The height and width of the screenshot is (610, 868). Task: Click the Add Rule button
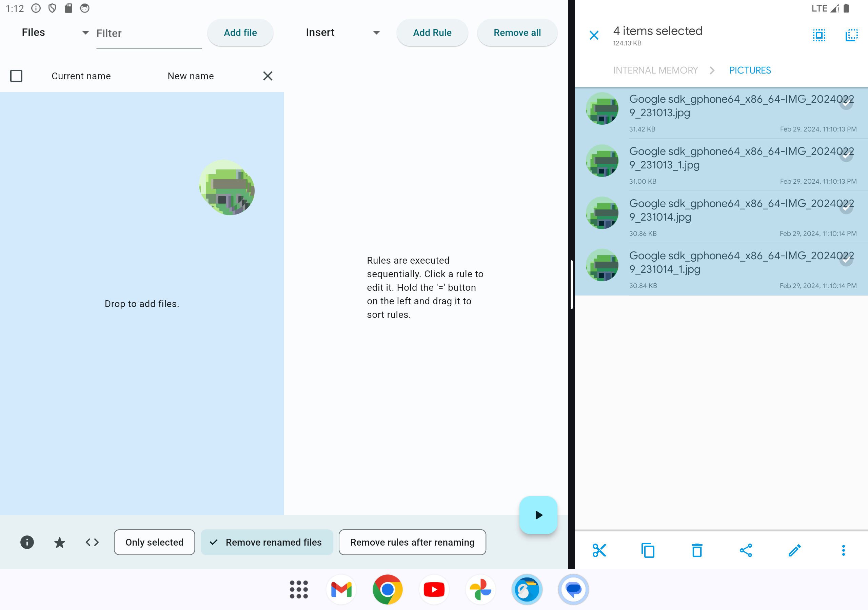(x=432, y=33)
